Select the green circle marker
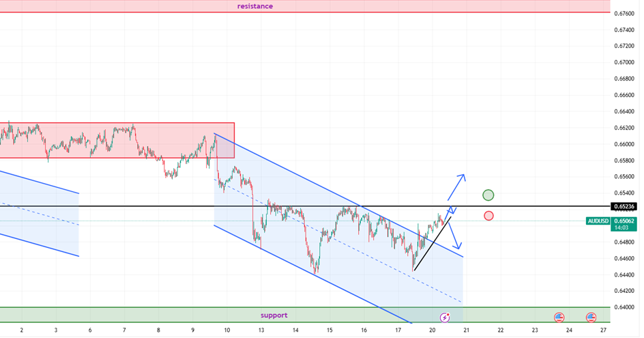Viewport: 644px width, 338px height. click(x=488, y=195)
